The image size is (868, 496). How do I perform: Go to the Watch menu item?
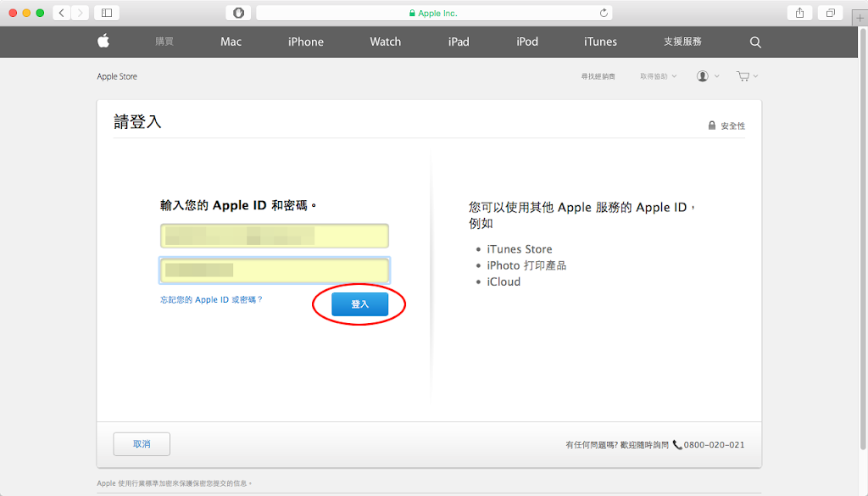(385, 42)
